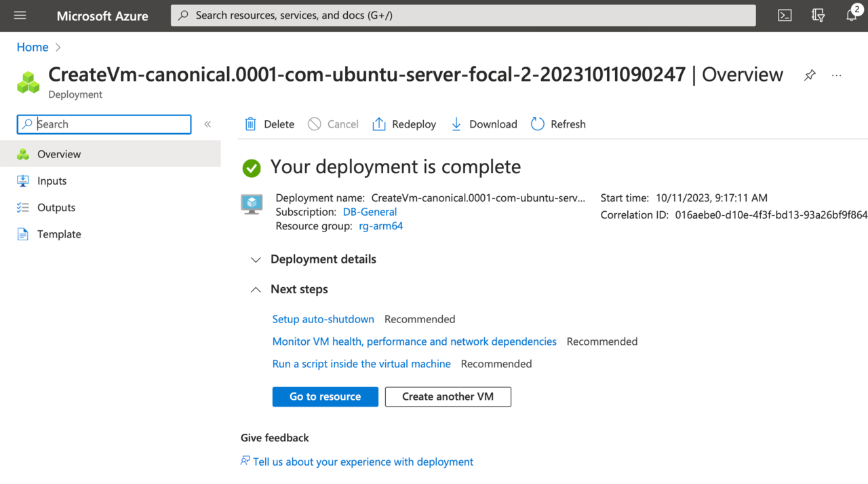
Task: Click the Template document icon in sidebar
Action: 23,234
